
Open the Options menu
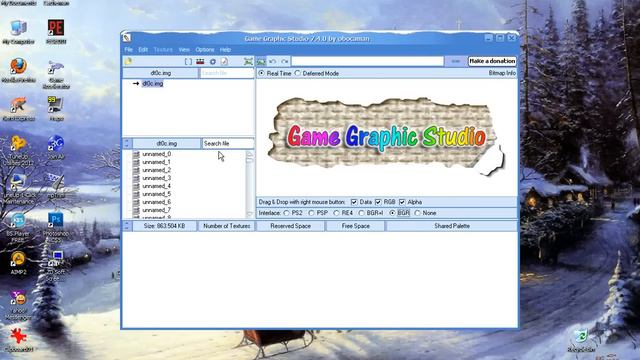click(205, 49)
